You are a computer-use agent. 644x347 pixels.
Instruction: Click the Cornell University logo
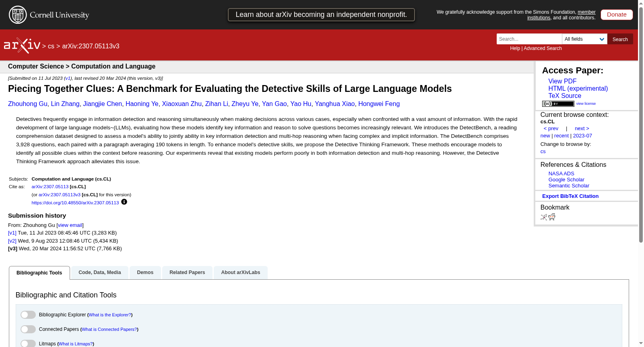click(x=49, y=15)
